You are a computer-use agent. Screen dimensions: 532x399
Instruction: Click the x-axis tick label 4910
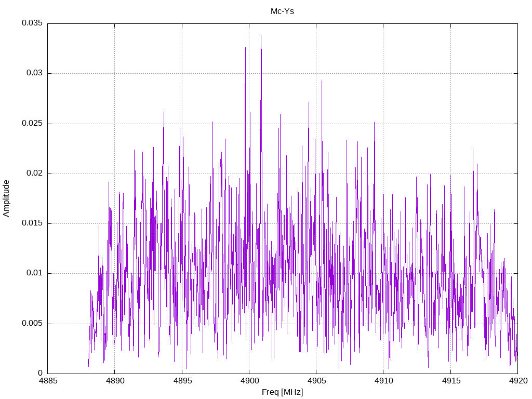pyautogui.click(x=383, y=381)
